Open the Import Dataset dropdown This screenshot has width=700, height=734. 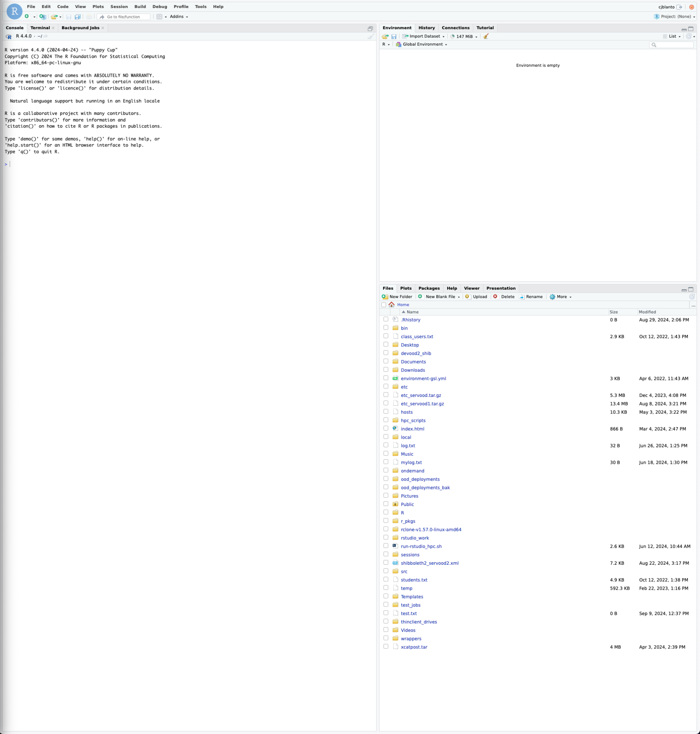(423, 36)
